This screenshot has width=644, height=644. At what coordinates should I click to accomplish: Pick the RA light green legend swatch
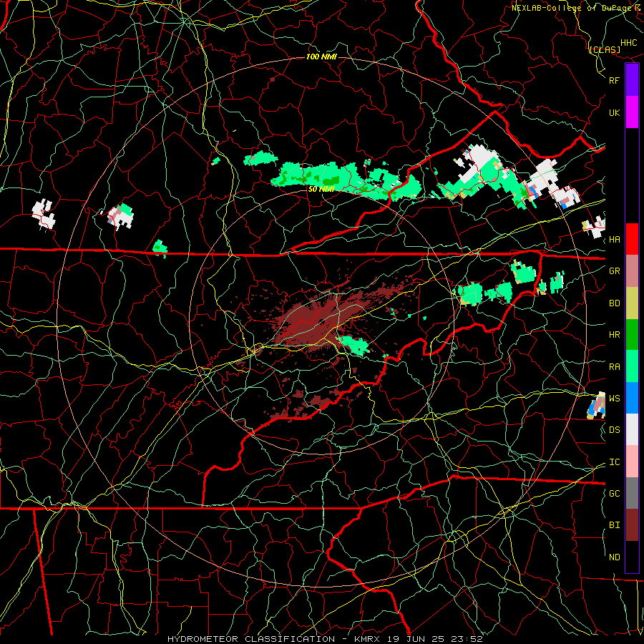click(632, 366)
